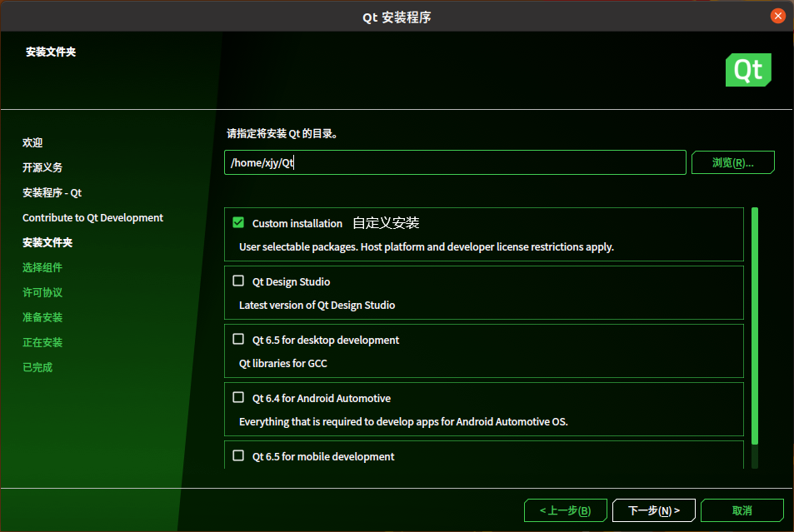The image size is (794, 532).
Task: Cancel installation with 取消 button
Action: pyautogui.click(x=742, y=510)
